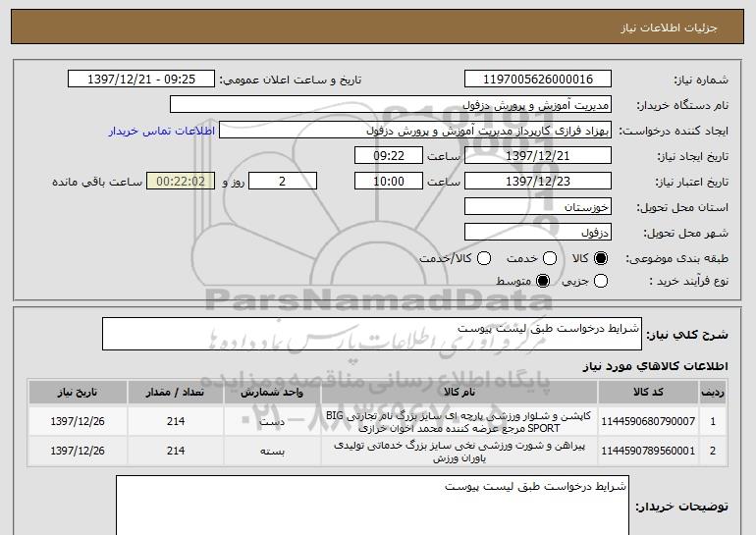This screenshot has width=756, height=535.
Task: Click the یاوران ورزش product name cell
Action: pos(459,452)
